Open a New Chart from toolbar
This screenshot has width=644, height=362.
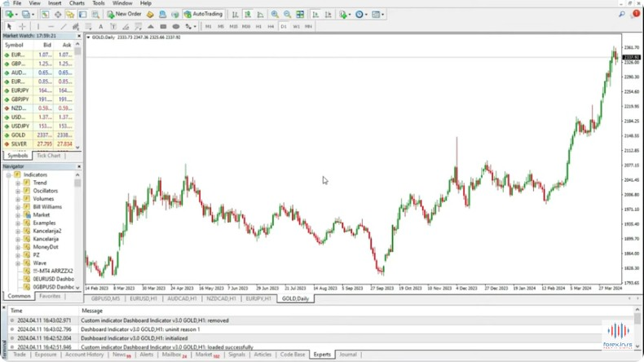click(x=9, y=15)
